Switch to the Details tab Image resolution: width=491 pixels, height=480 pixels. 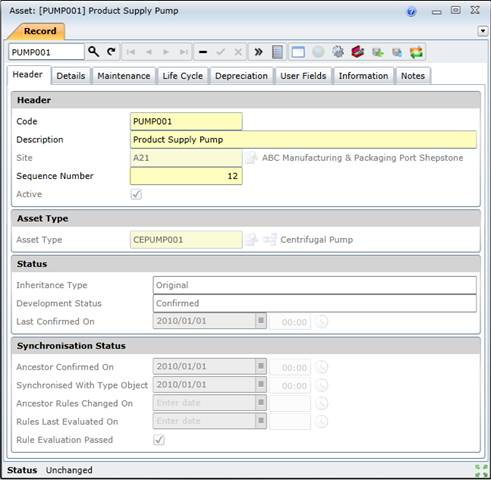pyautogui.click(x=71, y=76)
